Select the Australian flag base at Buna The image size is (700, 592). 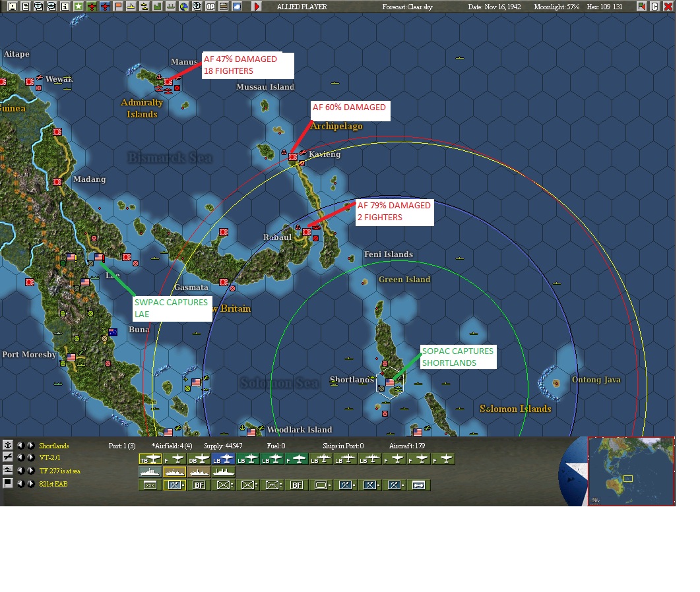coord(113,332)
